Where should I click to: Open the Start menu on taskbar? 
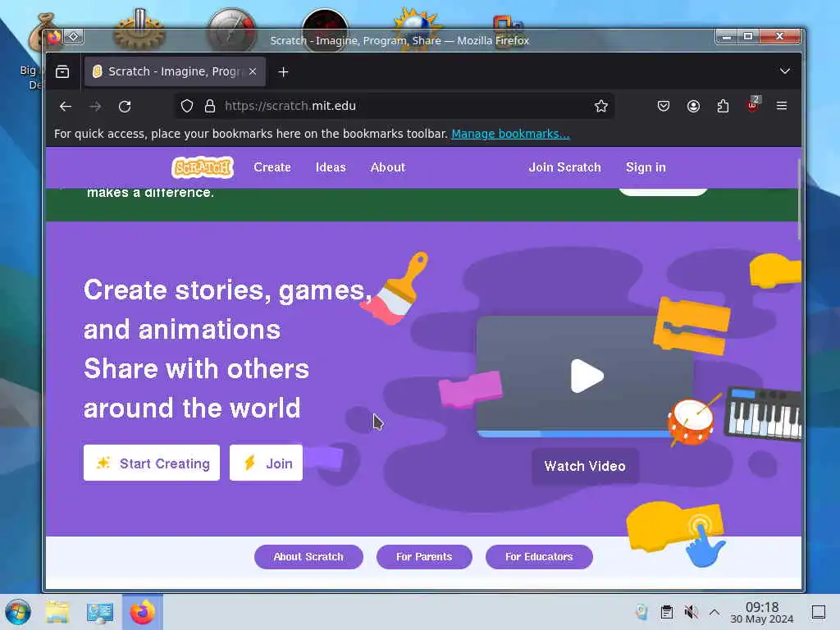point(18,612)
